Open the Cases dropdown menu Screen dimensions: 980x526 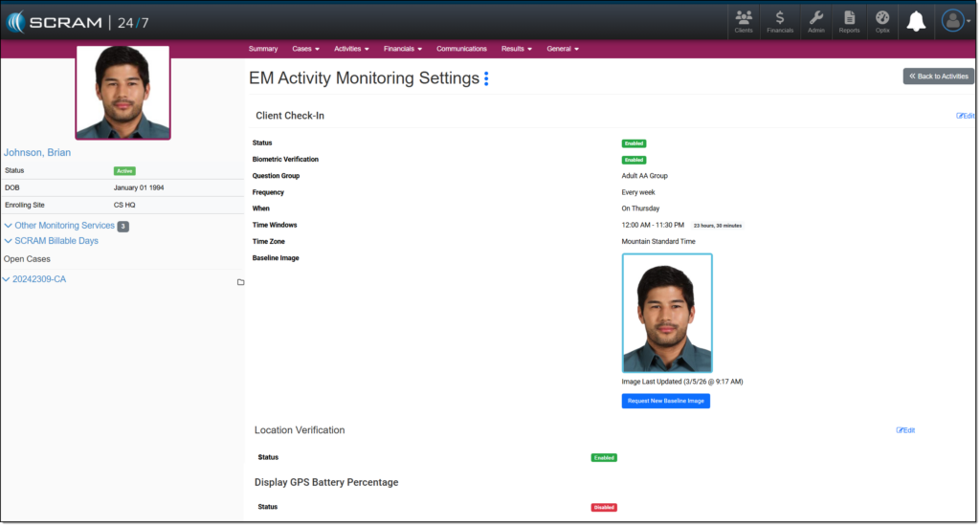tap(305, 49)
